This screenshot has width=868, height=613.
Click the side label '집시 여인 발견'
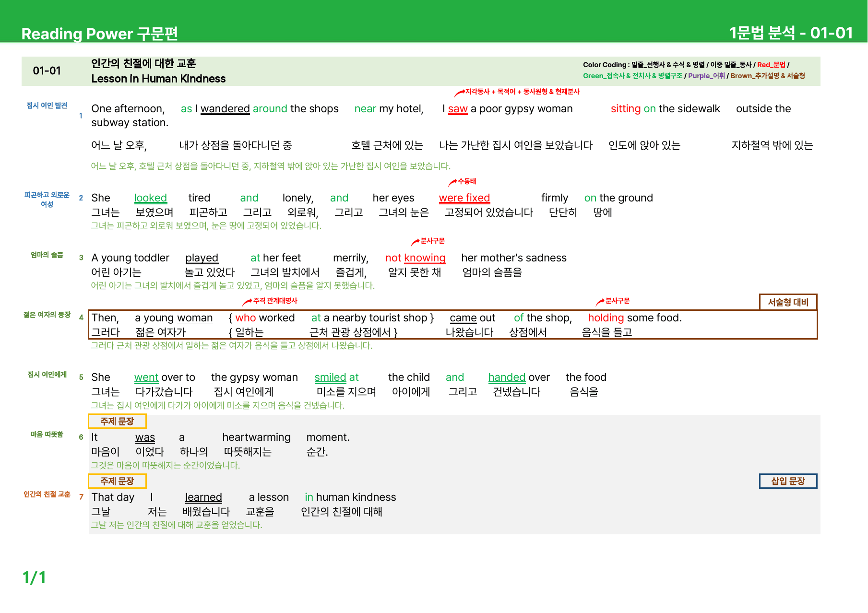tap(47, 106)
